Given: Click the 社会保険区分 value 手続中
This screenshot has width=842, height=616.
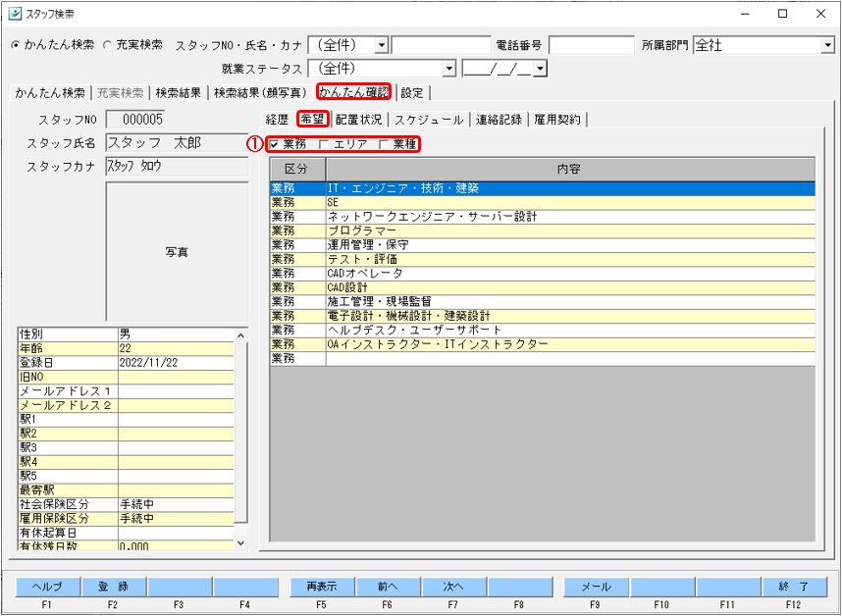Looking at the screenshot, I should tap(176, 504).
